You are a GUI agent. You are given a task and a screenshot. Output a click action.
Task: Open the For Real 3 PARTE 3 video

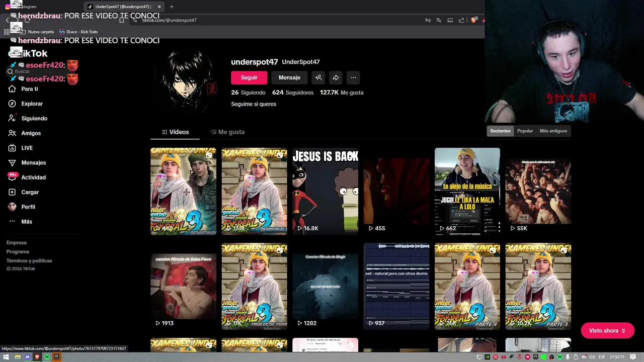tap(538, 286)
